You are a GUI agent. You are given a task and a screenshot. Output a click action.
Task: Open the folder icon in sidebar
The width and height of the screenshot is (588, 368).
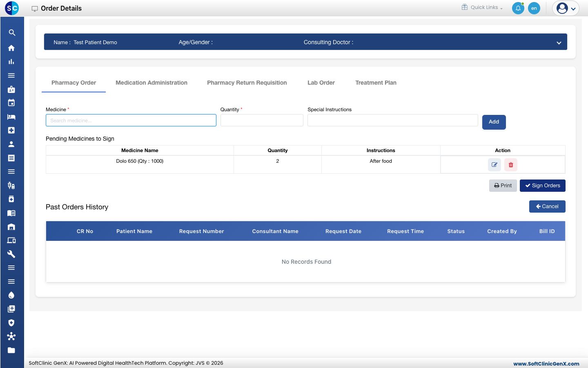click(11, 350)
